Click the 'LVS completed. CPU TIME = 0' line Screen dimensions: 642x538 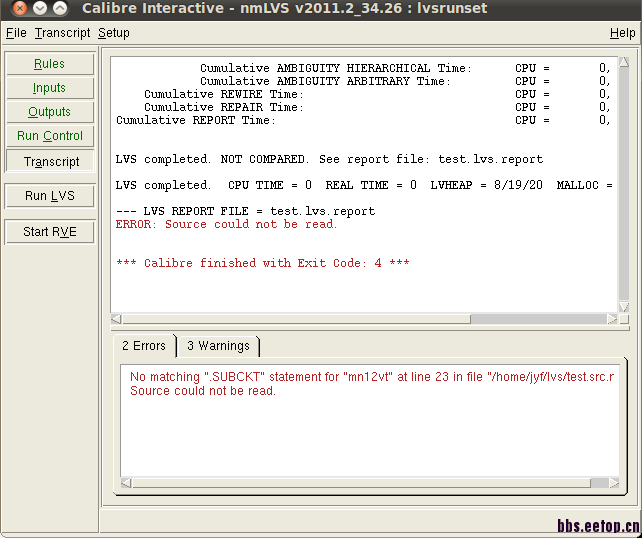(364, 185)
